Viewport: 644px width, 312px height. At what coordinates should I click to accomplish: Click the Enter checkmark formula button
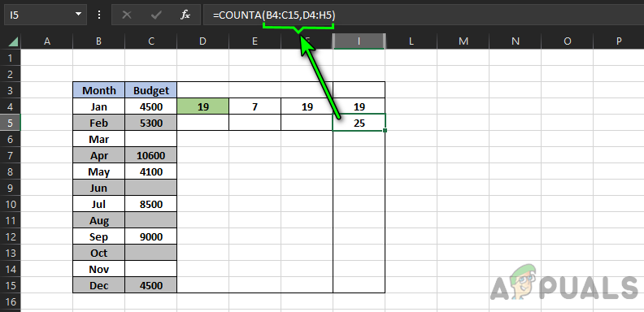click(x=156, y=15)
